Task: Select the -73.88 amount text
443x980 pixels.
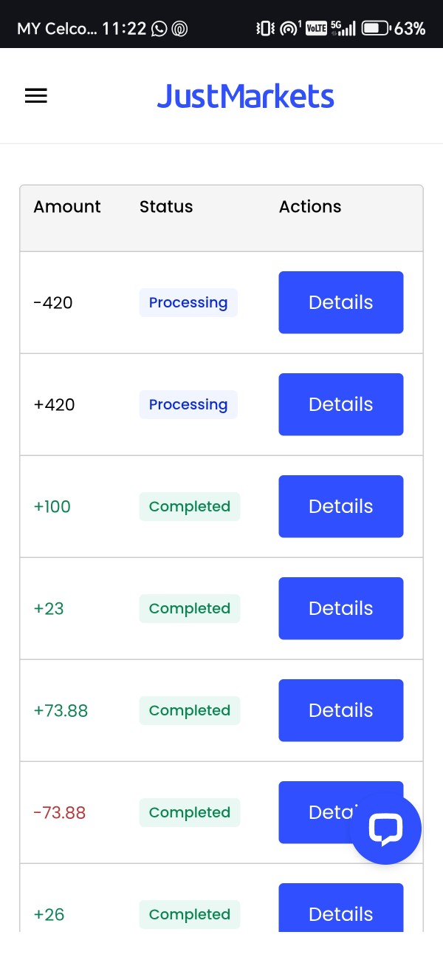Action: coord(60,812)
